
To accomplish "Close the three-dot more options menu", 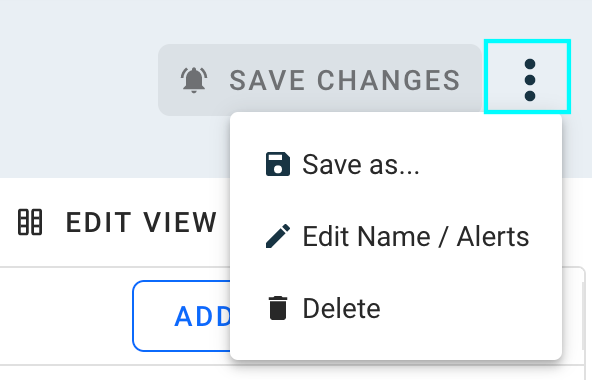I will click(x=529, y=80).
